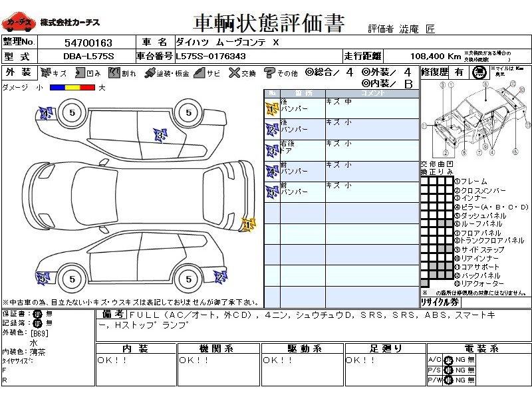Click the top-down car view diagram
The height and width of the screenshot is (399, 532).
[x=140, y=196]
